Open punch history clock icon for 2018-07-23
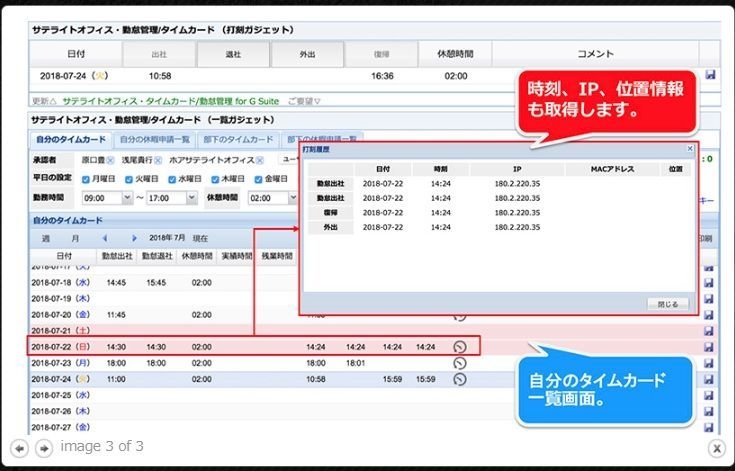 coord(460,363)
